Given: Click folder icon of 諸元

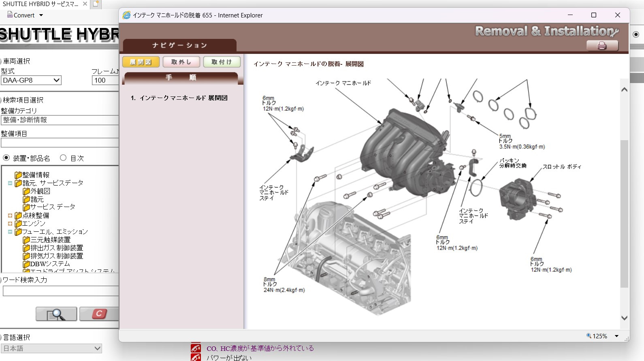Looking at the screenshot, I should [x=26, y=199].
